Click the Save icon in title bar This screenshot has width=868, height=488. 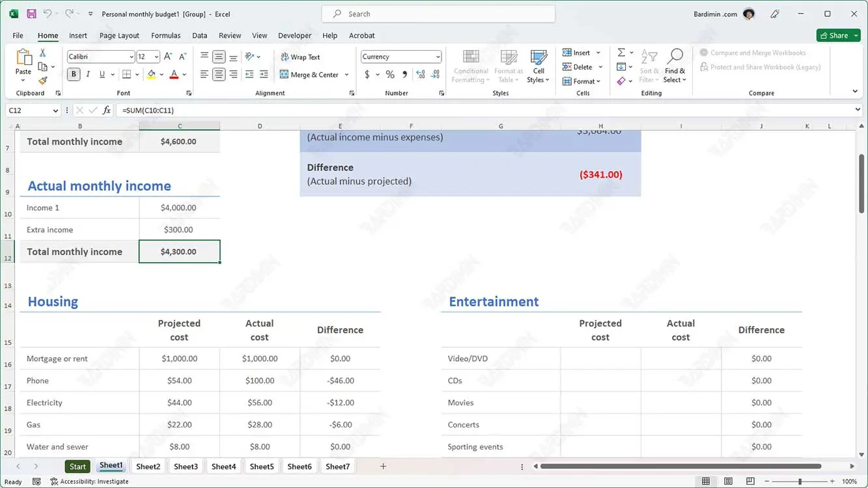click(x=31, y=14)
